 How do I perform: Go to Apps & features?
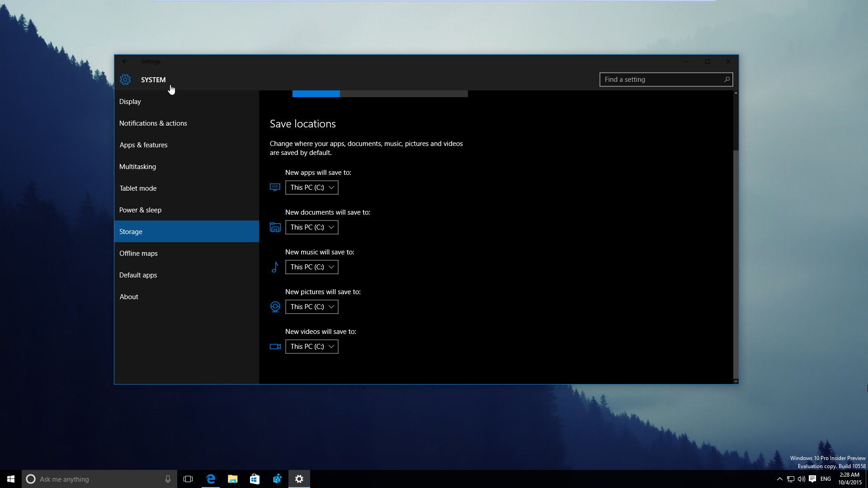[x=143, y=145]
